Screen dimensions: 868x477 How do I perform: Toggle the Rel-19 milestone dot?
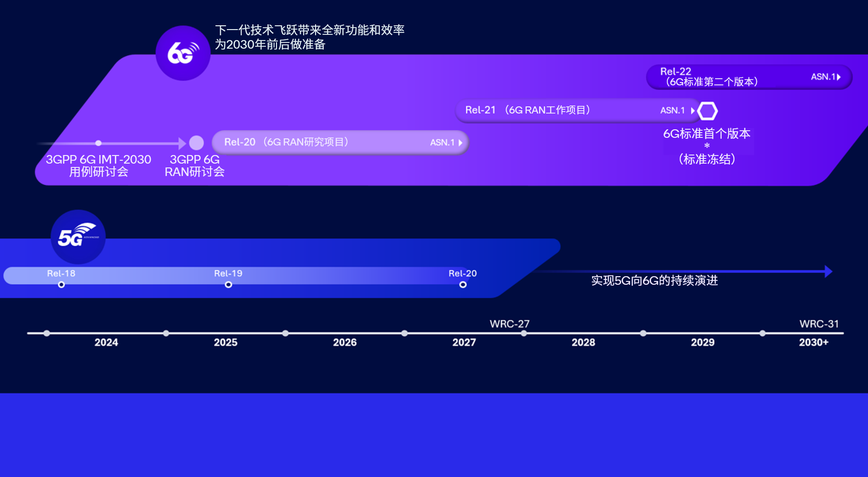[x=228, y=284]
